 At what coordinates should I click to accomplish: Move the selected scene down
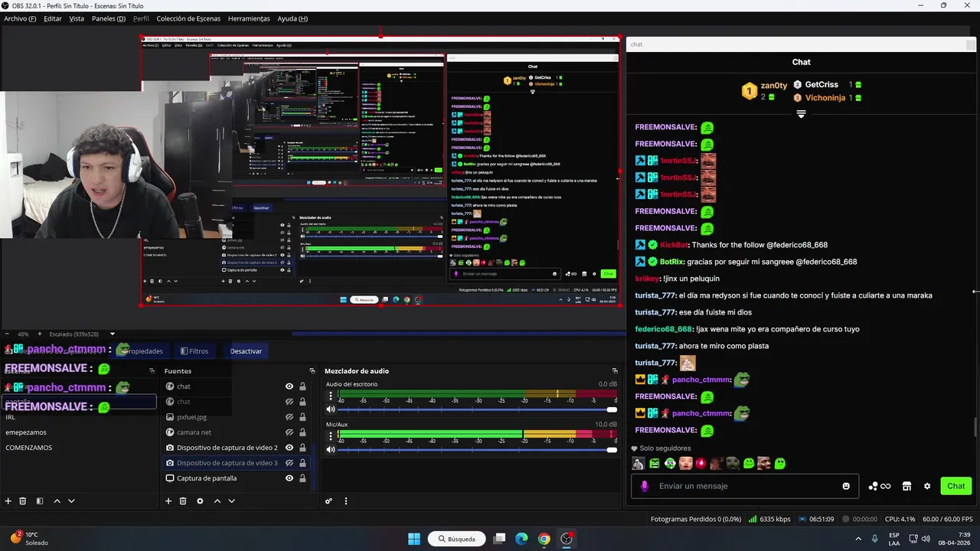pos(71,501)
